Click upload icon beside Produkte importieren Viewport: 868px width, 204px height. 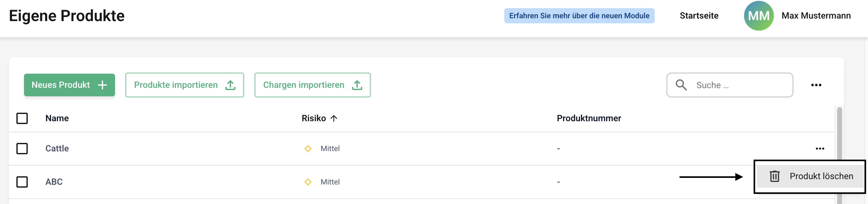[230, 85]
